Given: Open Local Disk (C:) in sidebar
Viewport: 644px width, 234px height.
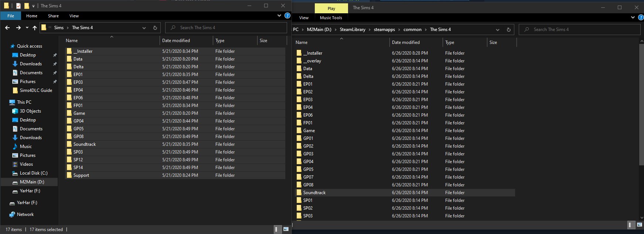Looking at the screenshot, I should (34, 173).
